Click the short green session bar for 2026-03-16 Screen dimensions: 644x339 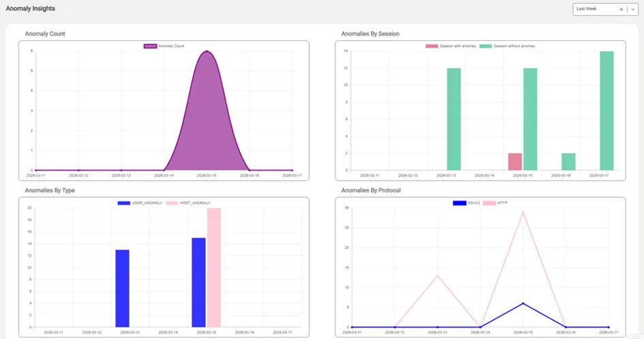[568, 162]
